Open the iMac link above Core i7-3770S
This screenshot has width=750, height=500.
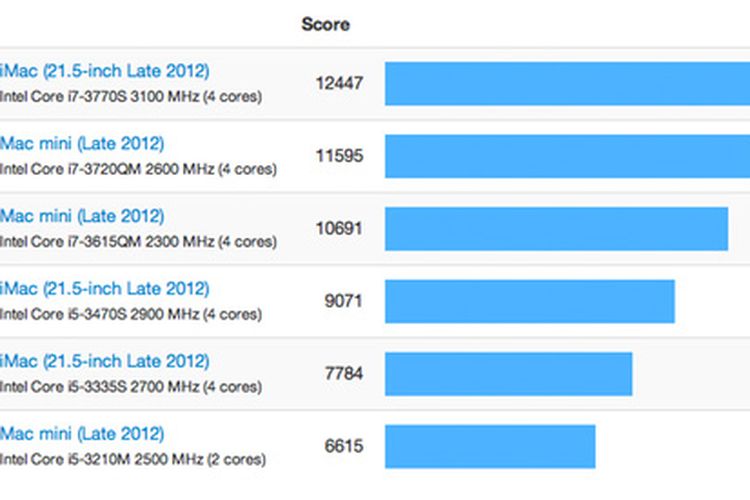(x=105, y=71)
